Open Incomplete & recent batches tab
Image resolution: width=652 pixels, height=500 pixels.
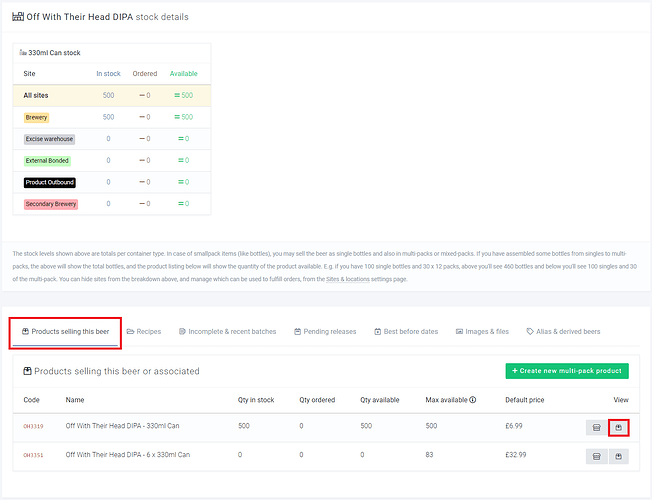[x=227, y=331]
